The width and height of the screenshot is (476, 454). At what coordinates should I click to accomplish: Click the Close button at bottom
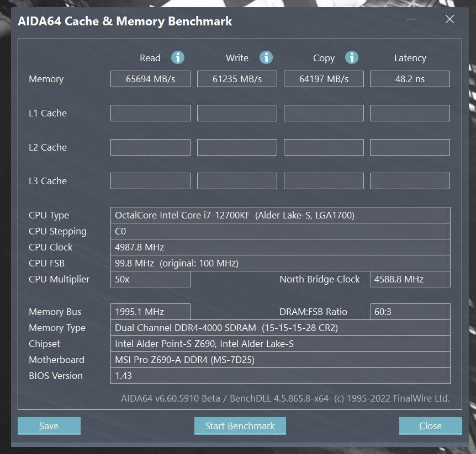pyautogui.click(x=430, y=426)
